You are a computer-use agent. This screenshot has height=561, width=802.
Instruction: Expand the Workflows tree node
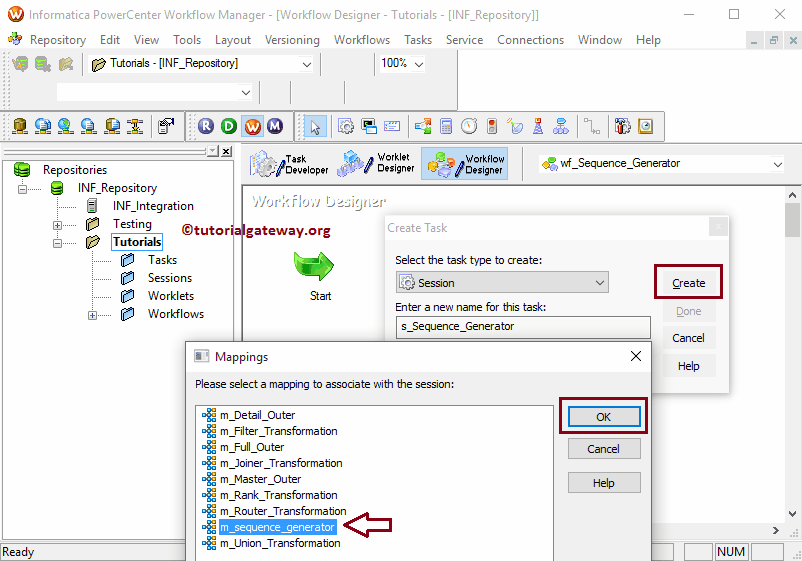[92, 315]
